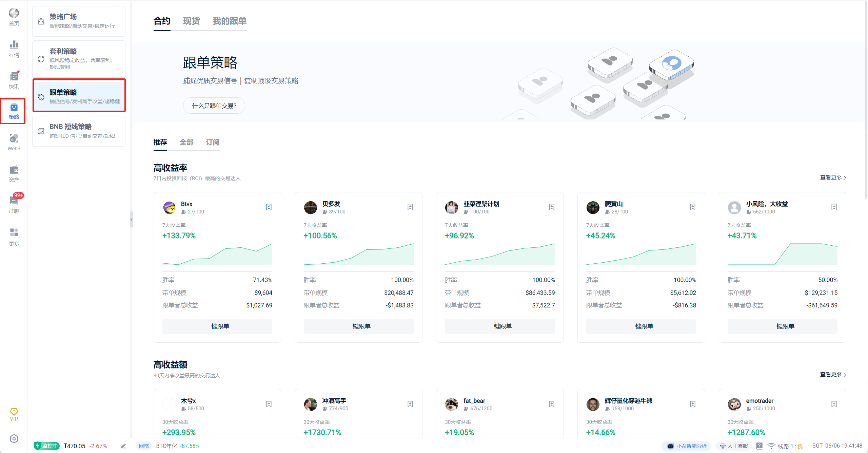Screen dimensions: 868x453
Task: Click the 网格 tag in status bar
Action: tap(144, 446)
